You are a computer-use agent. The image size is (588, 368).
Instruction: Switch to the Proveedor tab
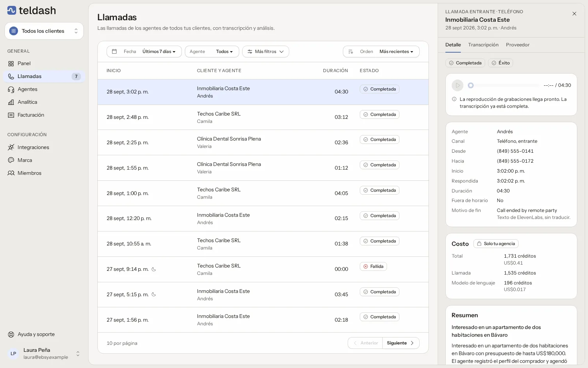(517, 45)
